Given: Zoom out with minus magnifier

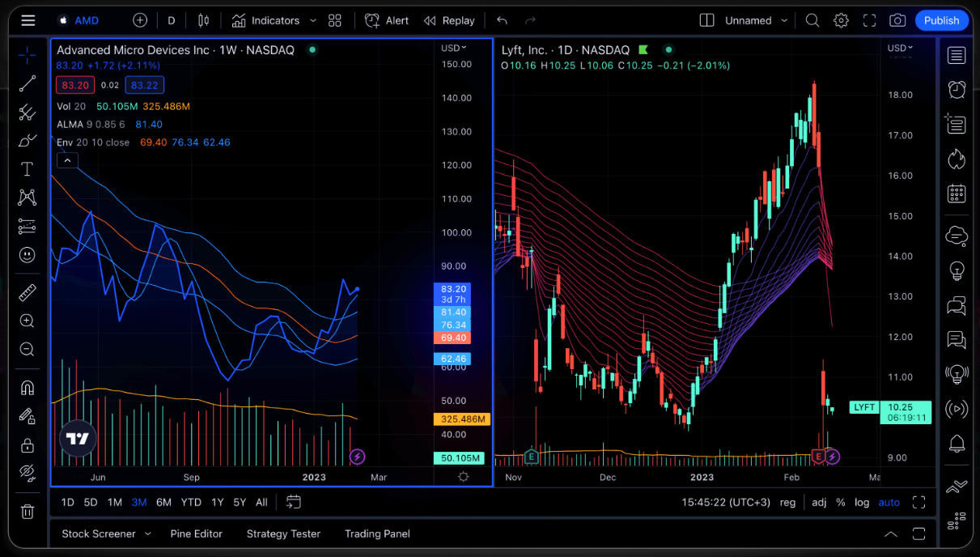Looking at the screenshot, I should click(x=27, y=349).
